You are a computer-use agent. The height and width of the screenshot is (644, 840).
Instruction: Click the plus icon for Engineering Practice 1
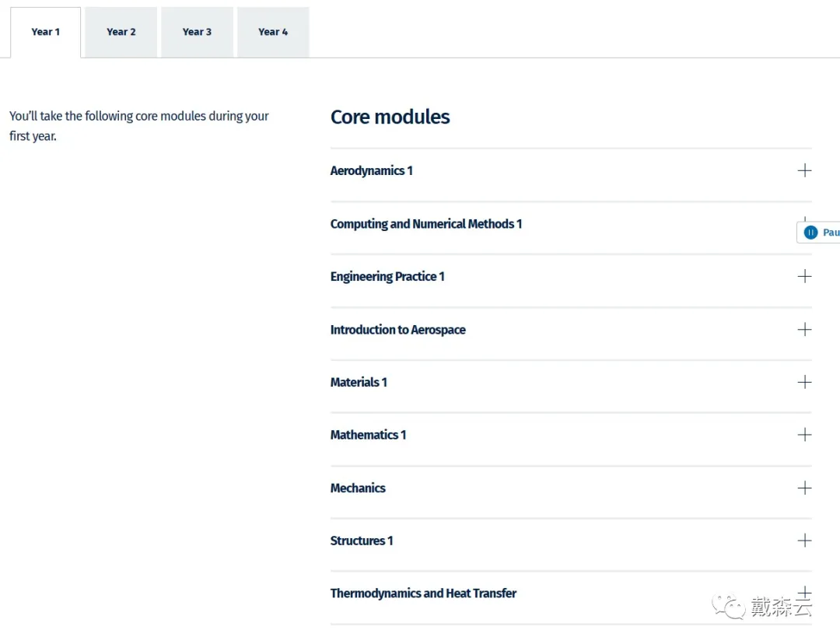coord(804,276)
